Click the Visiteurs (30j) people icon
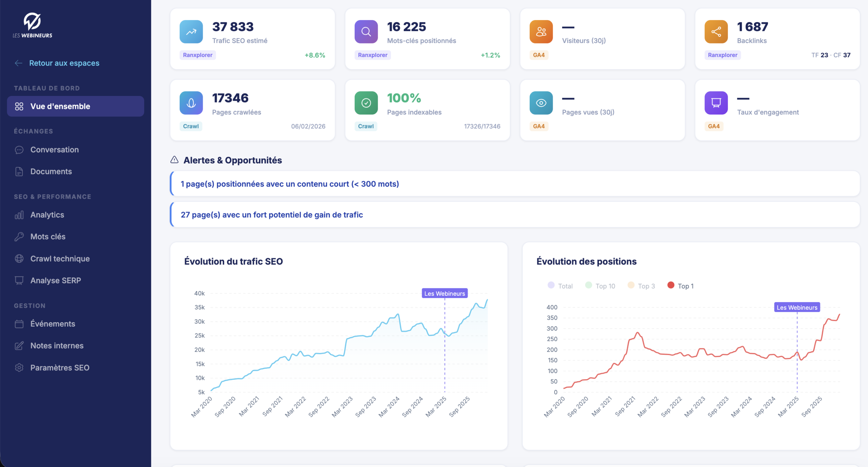Screen dimensions: 868x467 (x=541, y=32)
